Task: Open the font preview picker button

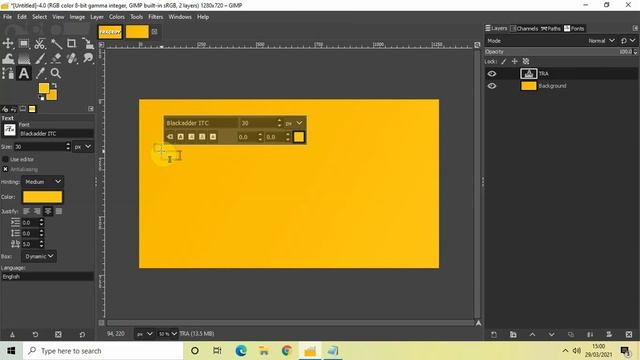Action: click(x=9, y=130)
